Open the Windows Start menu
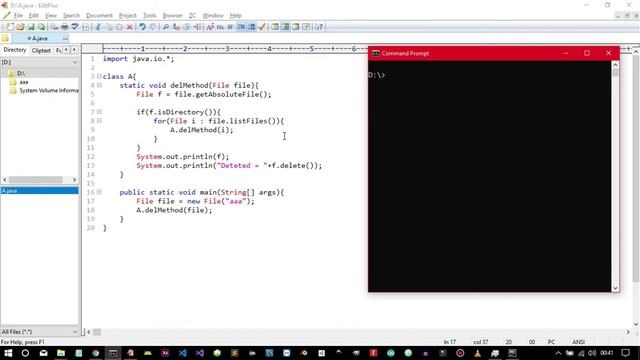Screen dimensions: 640x360 pyautogui.click(x=8, y=353)
